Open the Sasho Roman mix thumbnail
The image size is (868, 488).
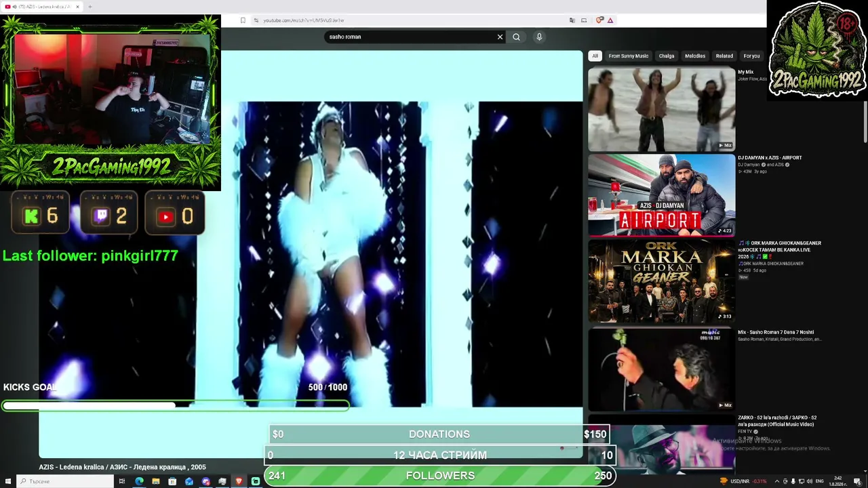coord(661,369)
